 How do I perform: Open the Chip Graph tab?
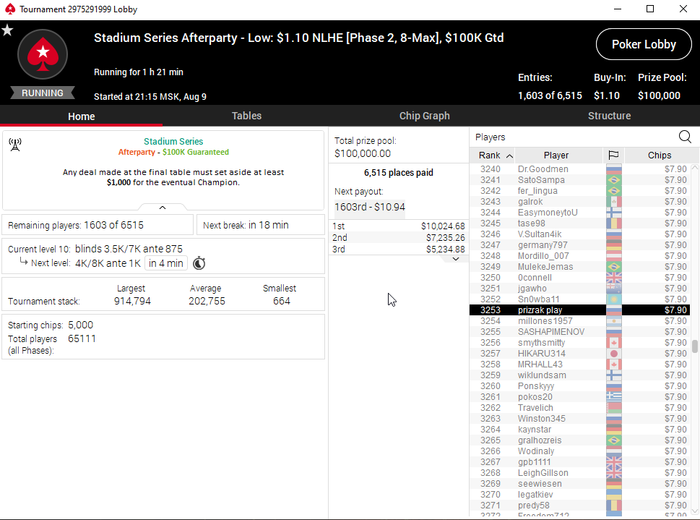pyautogui.click(x=424, y=116)
